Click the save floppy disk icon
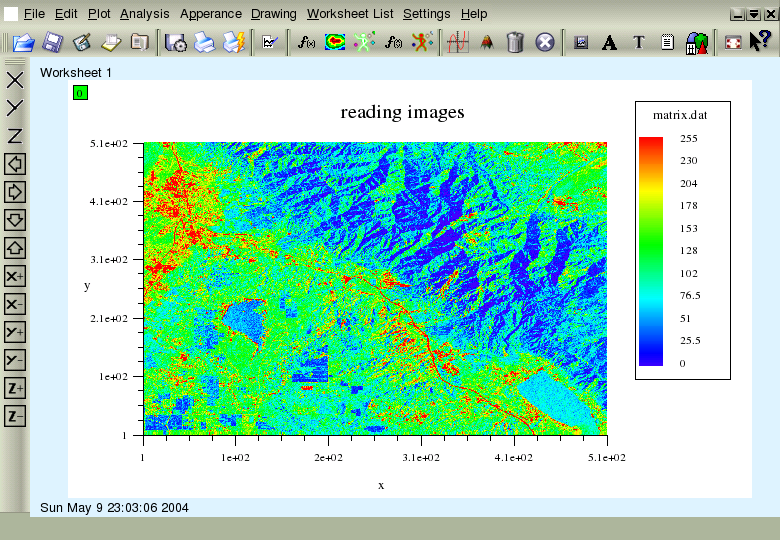The height and width of the screenshot is (540, 780). [x=53, y=43]
